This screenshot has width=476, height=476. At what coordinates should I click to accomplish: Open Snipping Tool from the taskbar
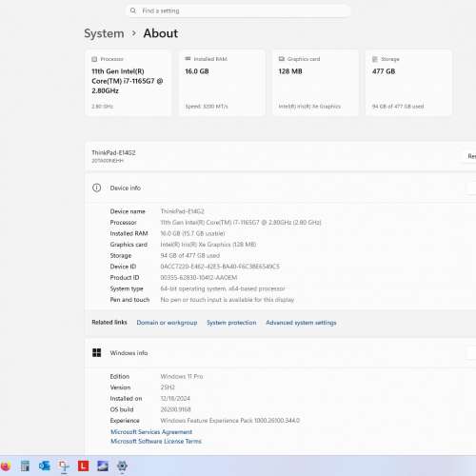tap(64, 466)
